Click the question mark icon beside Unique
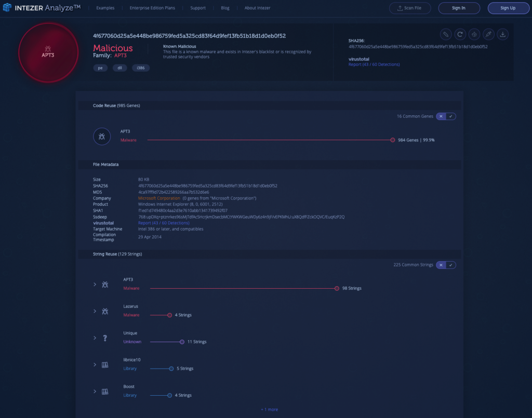 pyautogui.click(x=105, y=338)
